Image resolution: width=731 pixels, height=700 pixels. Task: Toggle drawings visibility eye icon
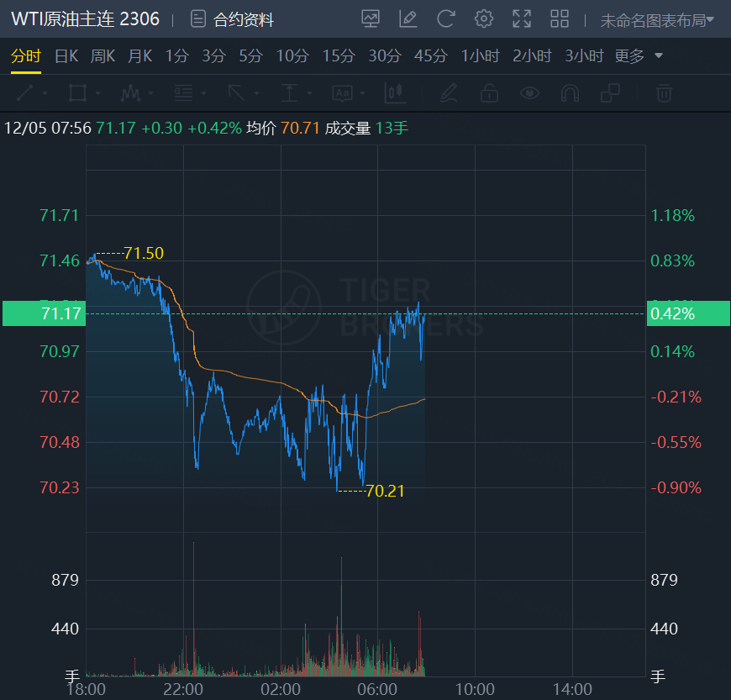click(x=529, y=92)
